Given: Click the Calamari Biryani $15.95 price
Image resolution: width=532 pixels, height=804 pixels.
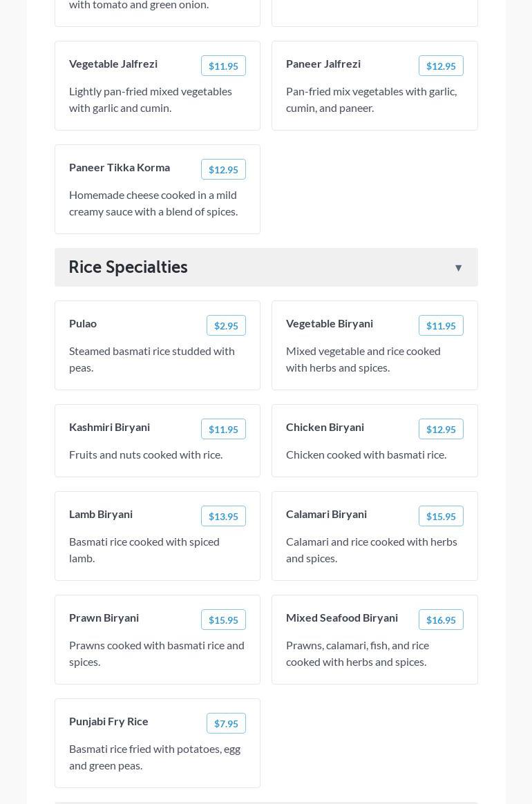Looking at the screenshot, I should pyautogui.click(x=441, y=517).
